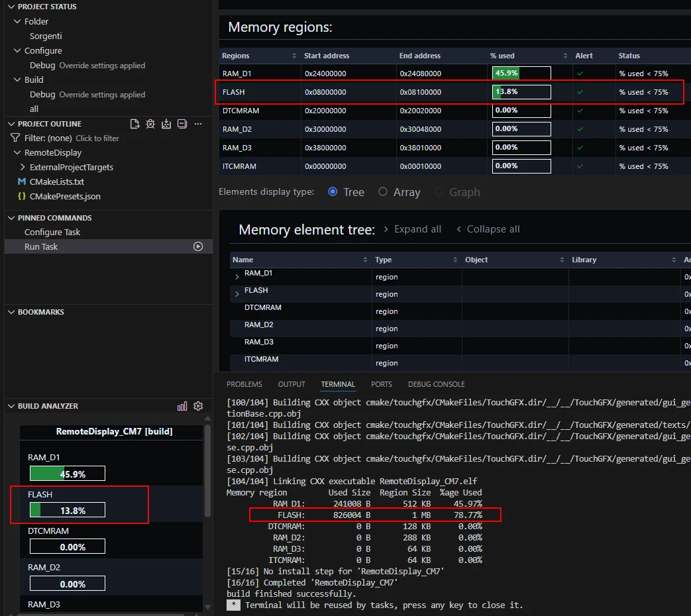Expand RAM_D1 region in element tree

click(237, 277)
